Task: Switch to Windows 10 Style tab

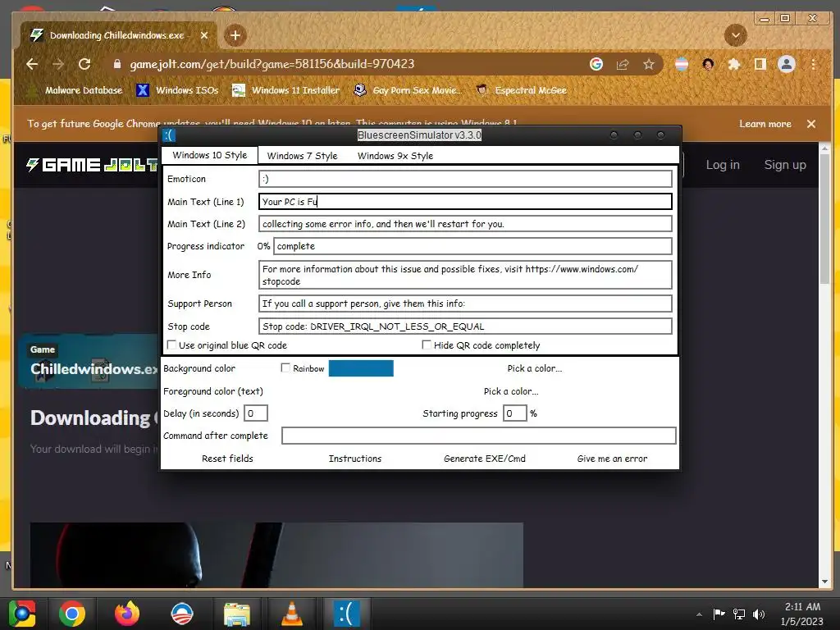Action: pos(209,155)
